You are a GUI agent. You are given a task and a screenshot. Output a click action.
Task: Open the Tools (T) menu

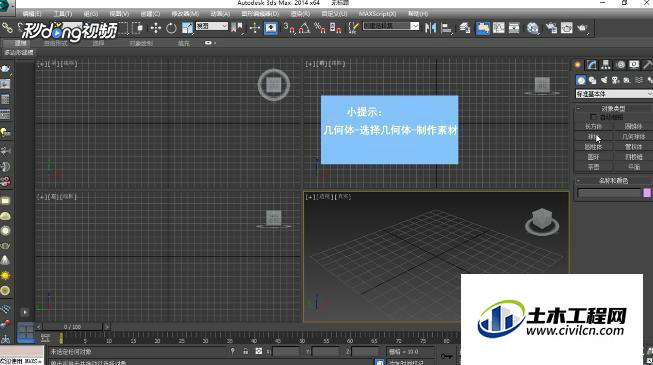point(62,14)
